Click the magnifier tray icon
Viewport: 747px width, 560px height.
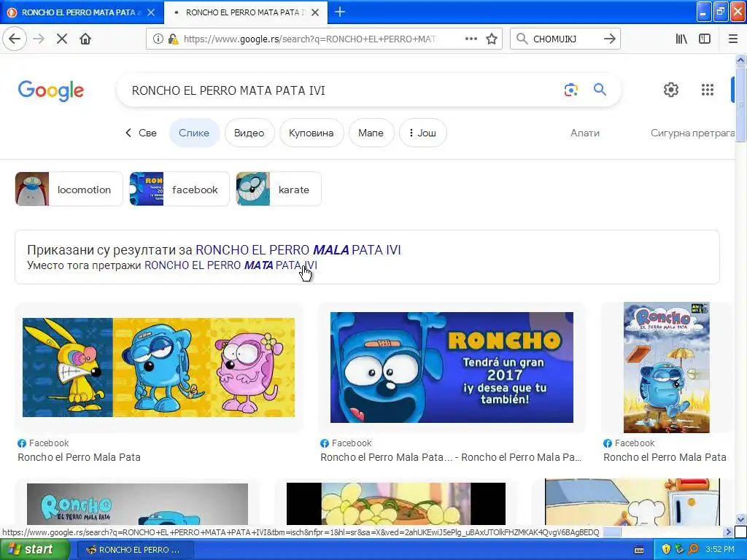(693, 549)
